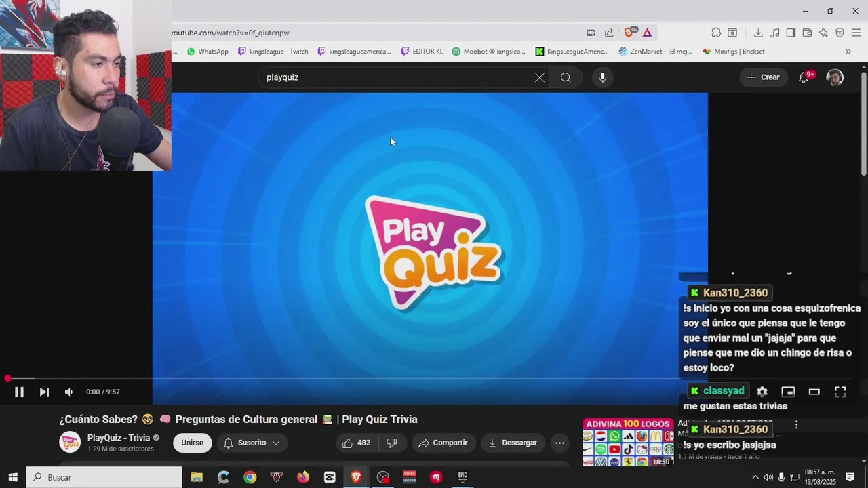The height and width of the screenshot is (488, 868).
Task: Share video with Compartir button
Action: (x=443, y=443)
